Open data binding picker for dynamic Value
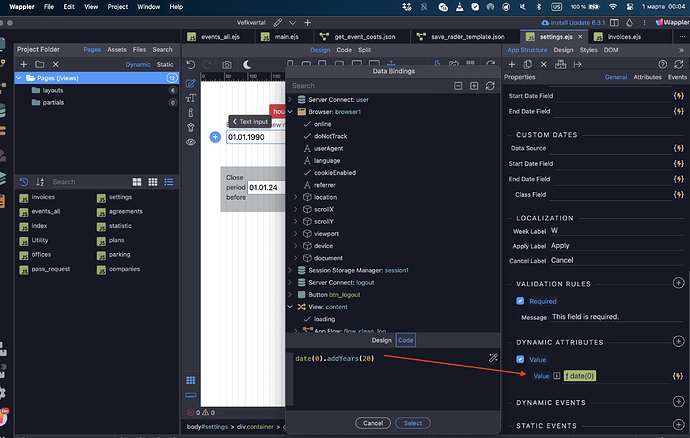The image size is (690, 438). pos(678,376)
